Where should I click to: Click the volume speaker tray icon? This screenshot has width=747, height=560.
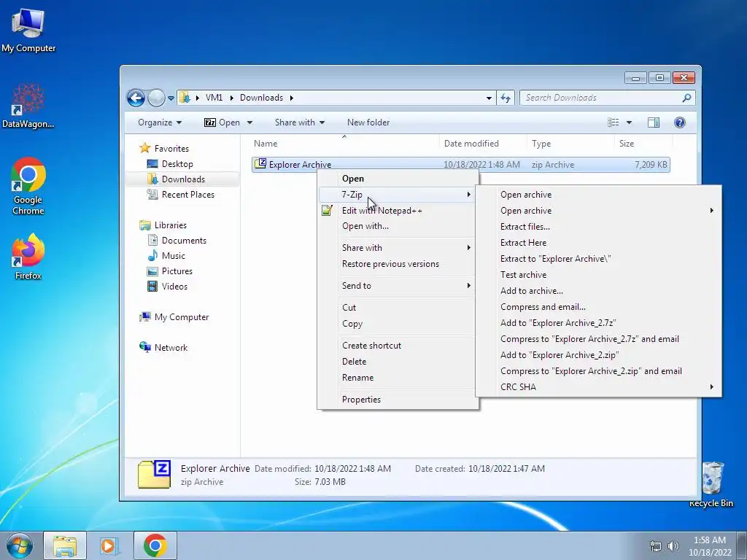673,546
